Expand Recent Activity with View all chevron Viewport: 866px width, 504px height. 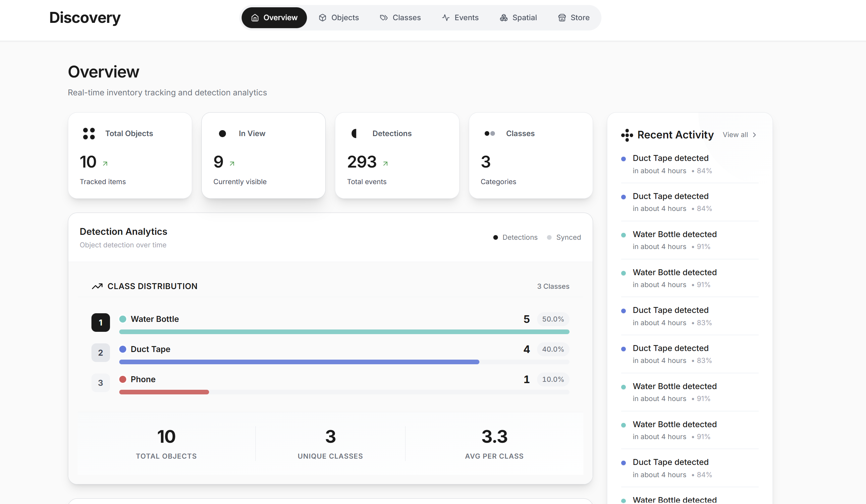754,135
